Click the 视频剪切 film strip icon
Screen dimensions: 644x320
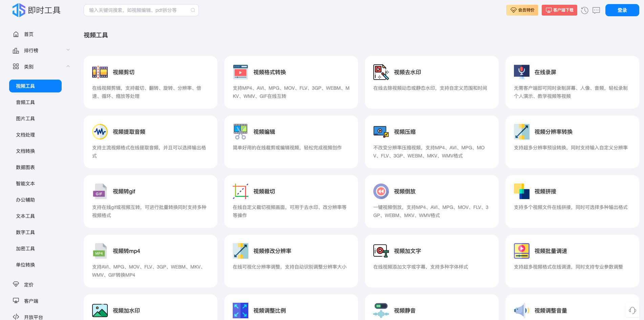pyautogui.click(x=100, y=72)
